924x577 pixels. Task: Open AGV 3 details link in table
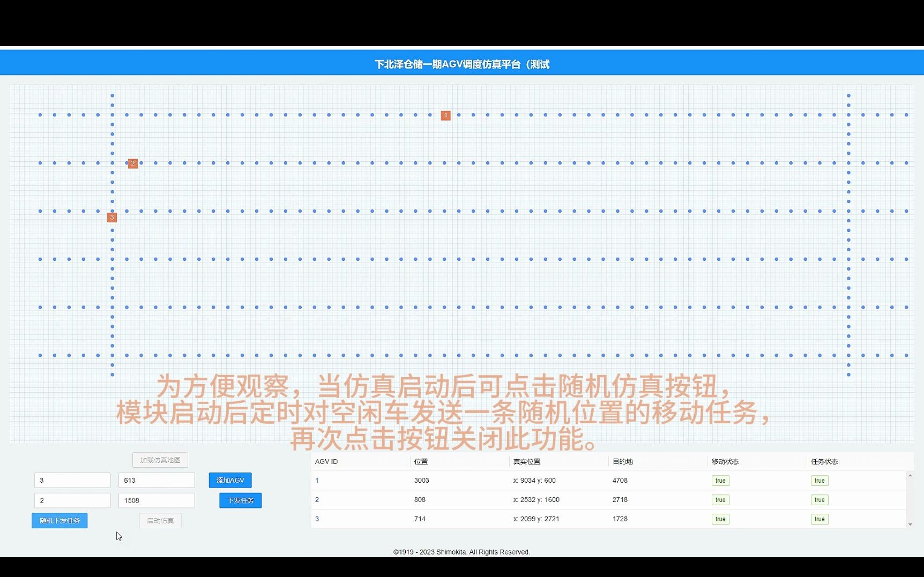click(317, 519)
